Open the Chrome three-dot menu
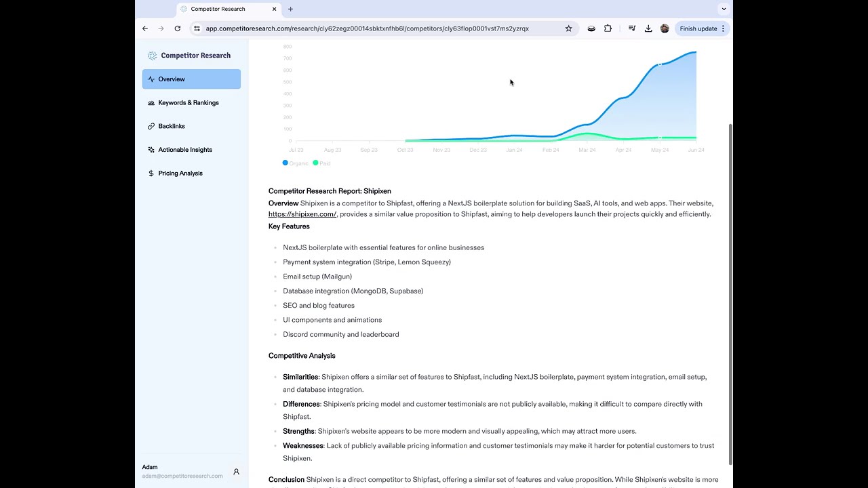 (723, 28)
